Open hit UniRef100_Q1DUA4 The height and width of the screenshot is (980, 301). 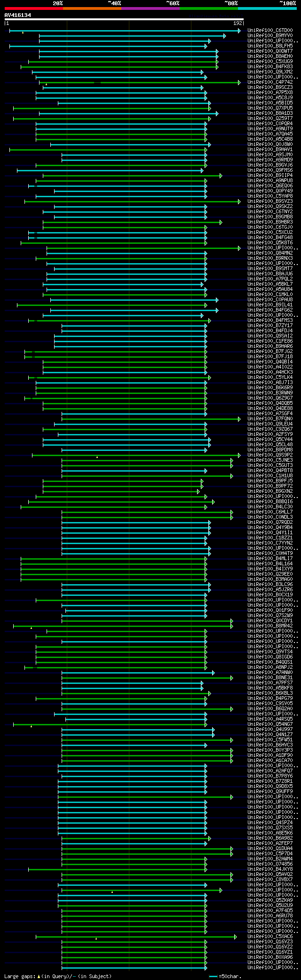270,849
